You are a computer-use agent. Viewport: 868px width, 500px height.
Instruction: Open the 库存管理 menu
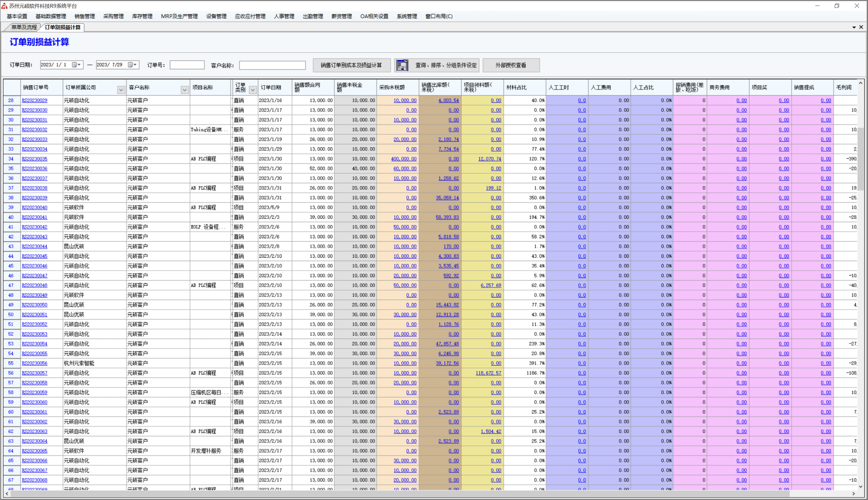[142, 16]
